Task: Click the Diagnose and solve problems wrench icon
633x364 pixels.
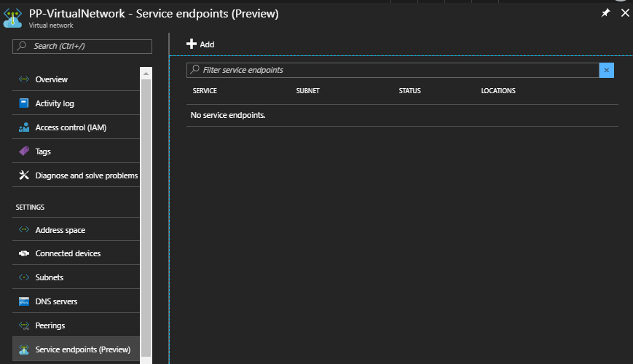Action: 24,175
